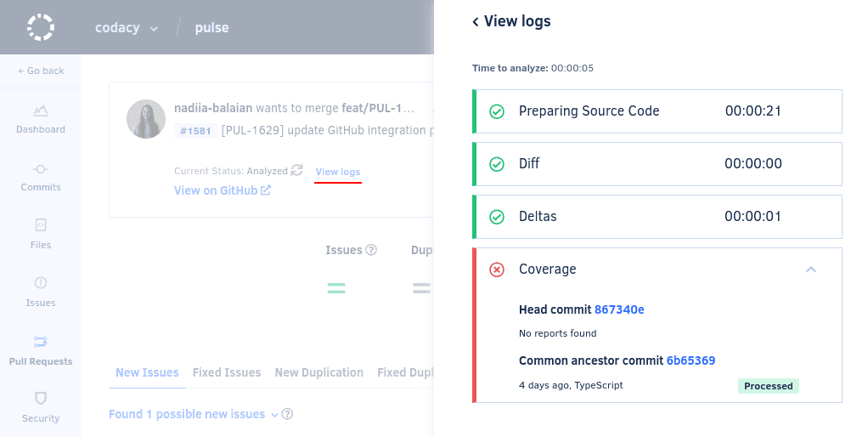Click the 00:00:21 duration value
This screenshot has height=437, width=868.
click(x=752, y=111)
